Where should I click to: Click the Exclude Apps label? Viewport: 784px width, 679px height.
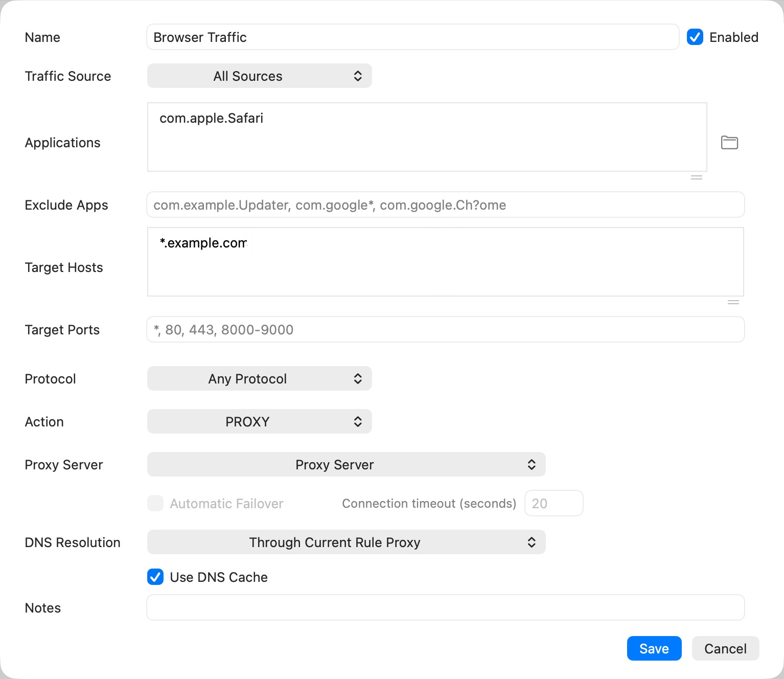tap(66, 205)
